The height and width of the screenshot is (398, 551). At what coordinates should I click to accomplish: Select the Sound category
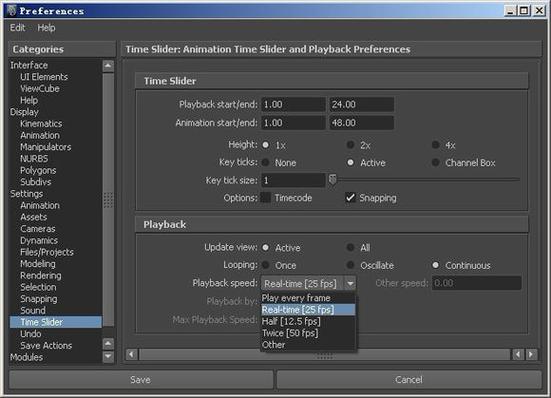[33, 311]
